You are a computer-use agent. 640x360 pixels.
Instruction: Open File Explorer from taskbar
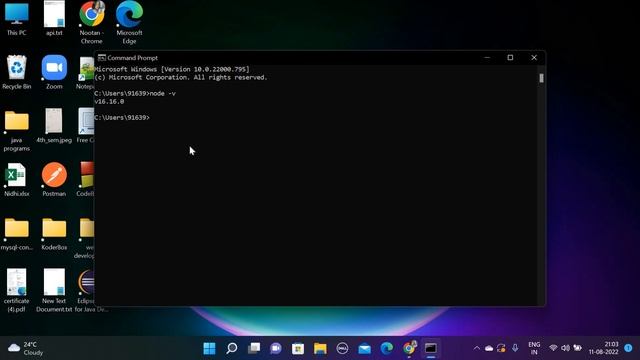tap(320, 348)
